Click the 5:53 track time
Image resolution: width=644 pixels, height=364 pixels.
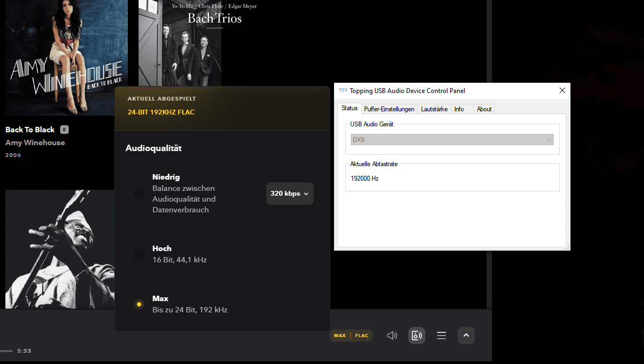pyautogui.click(x=24, y=351)
